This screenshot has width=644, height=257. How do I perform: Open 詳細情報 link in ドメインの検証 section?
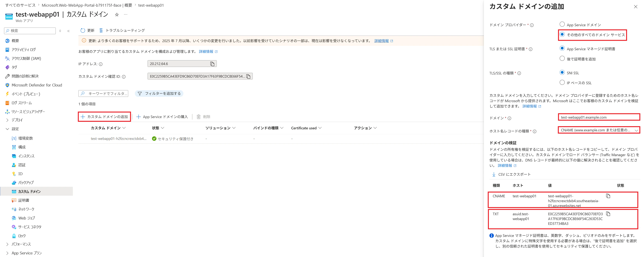(x=505, y=166)
